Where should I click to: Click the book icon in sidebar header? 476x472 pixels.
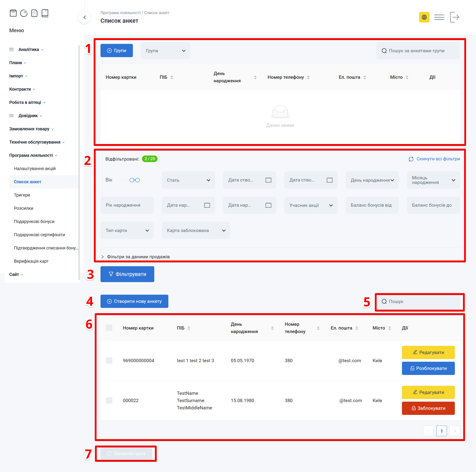point(45,13)
